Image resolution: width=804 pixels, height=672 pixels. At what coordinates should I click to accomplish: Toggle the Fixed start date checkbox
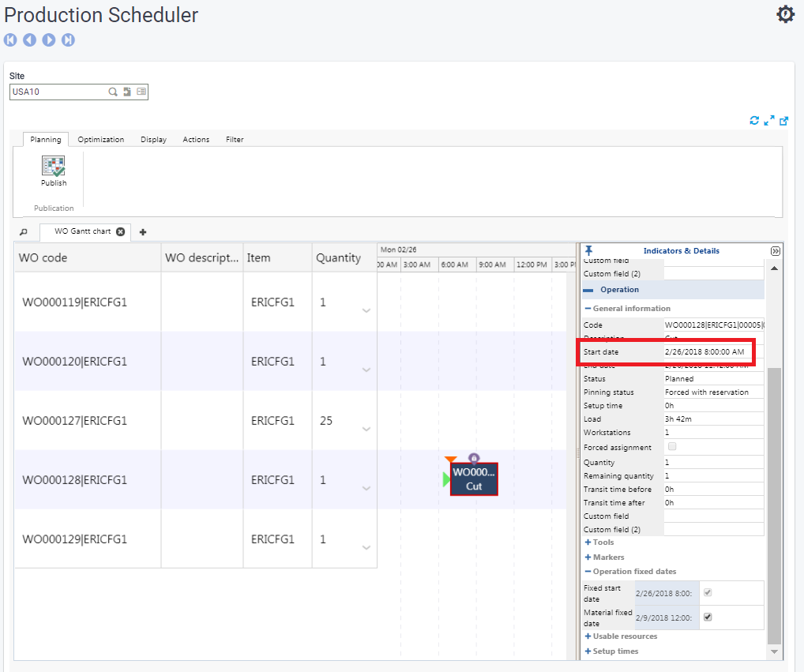point(708,592)
